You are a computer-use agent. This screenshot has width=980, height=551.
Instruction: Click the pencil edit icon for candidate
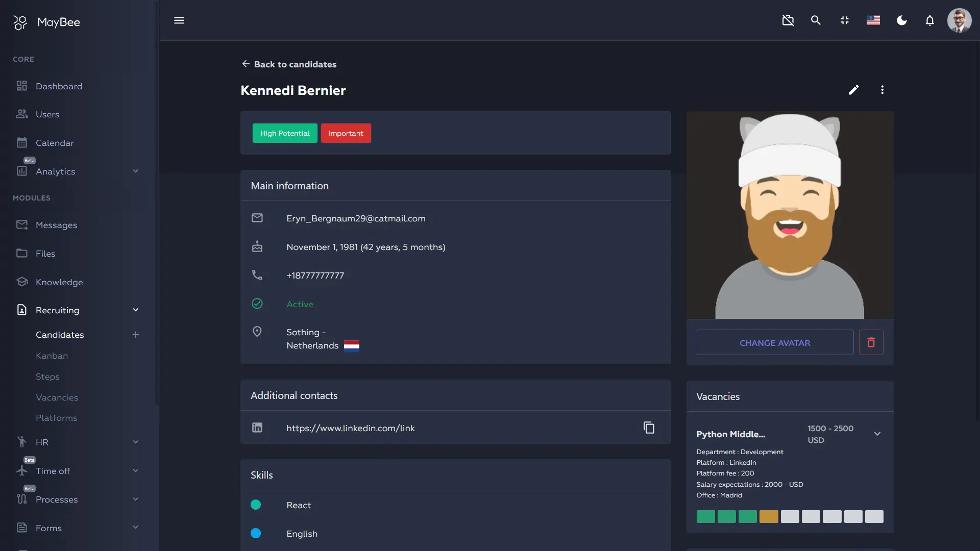tap(853, 90)
